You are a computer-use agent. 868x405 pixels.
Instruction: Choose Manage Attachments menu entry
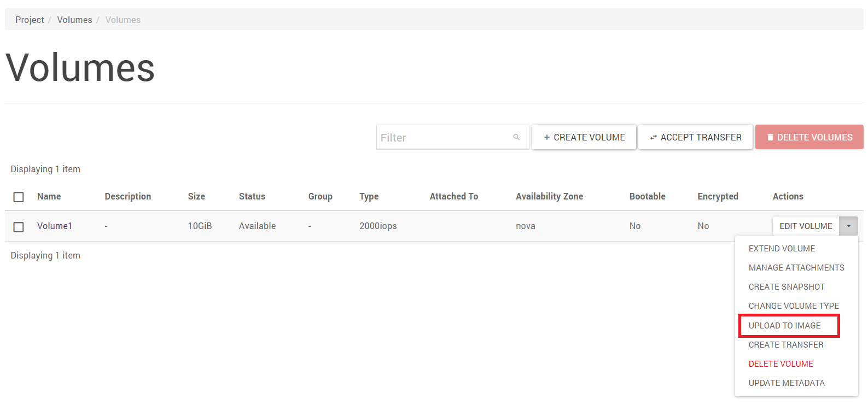[796, 268]
